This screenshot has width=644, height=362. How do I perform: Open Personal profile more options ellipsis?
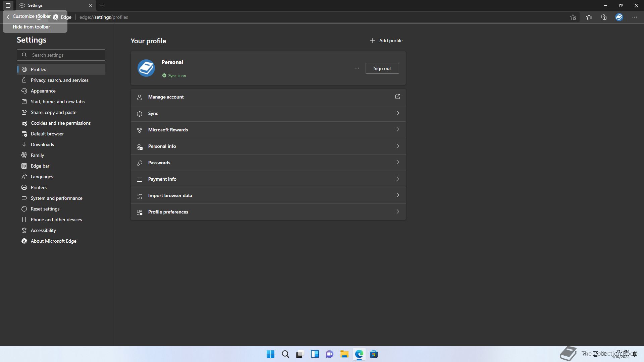pos(357,68)
